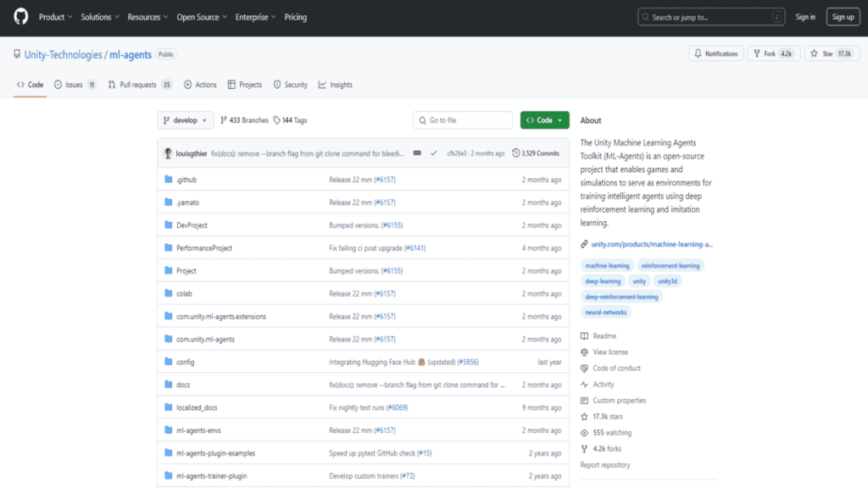868x488 pixels.
Task: Select the unity3d topic tag
Action: (668, 281)
